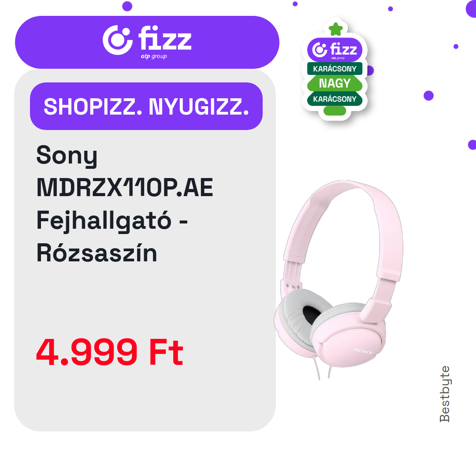
Task: Click the NAGY label on Christmas badge
Action: pyautogui.click(x=335, y=83)
